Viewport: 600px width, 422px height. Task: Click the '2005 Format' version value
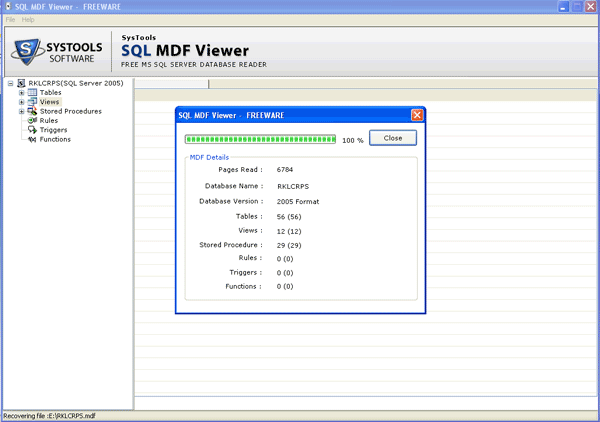pyautogui.click(x=298, y=202)
